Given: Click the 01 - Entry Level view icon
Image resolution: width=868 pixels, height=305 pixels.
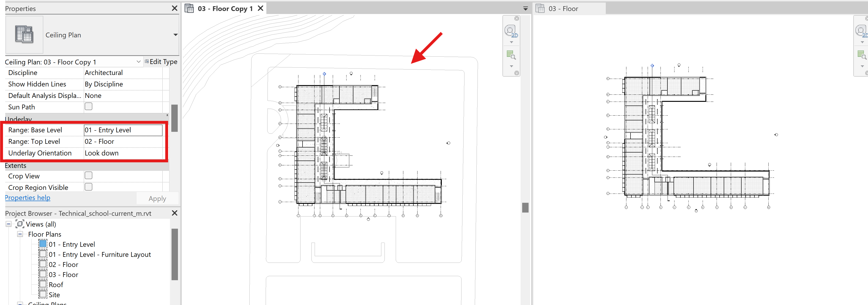Looking at the screenshot, I should (43, 244).
